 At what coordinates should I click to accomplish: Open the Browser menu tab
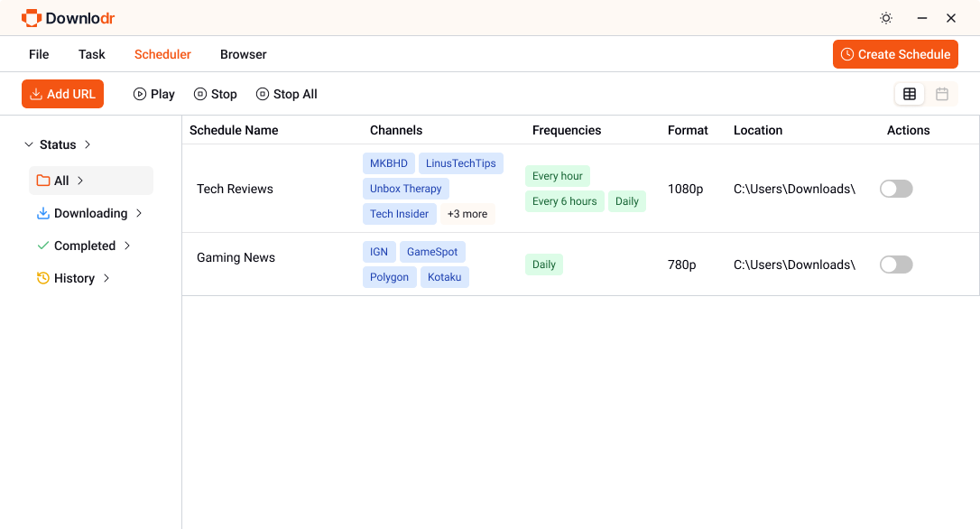243,54
